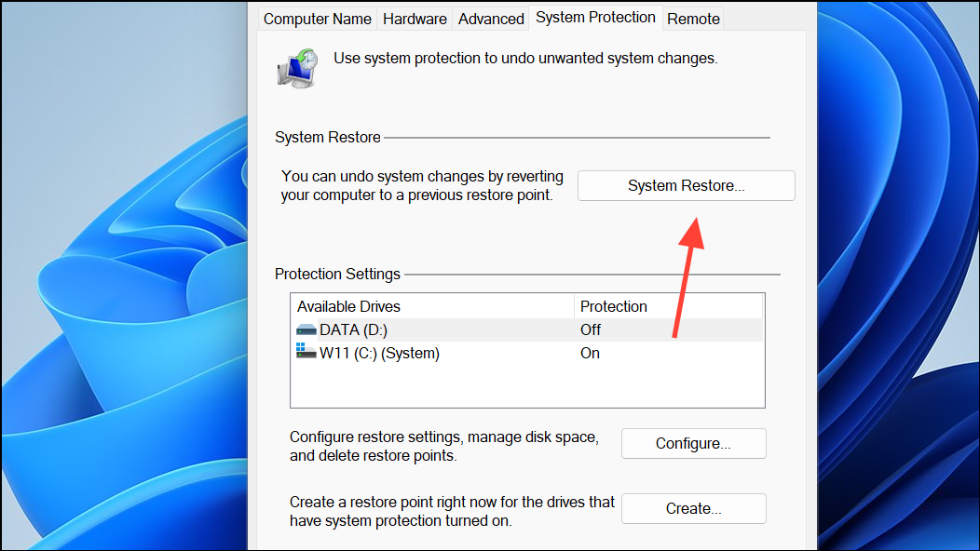Open the Computer Name tab
Image resolution: width=980 pixels, height=551 pixels.
tap(317, 19)
